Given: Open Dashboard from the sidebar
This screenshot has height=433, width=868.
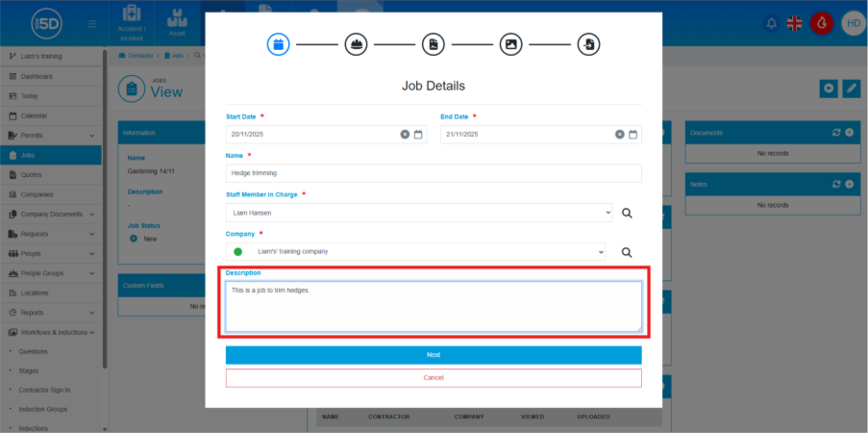Looking at the screenshot, I should coord(37,76).
